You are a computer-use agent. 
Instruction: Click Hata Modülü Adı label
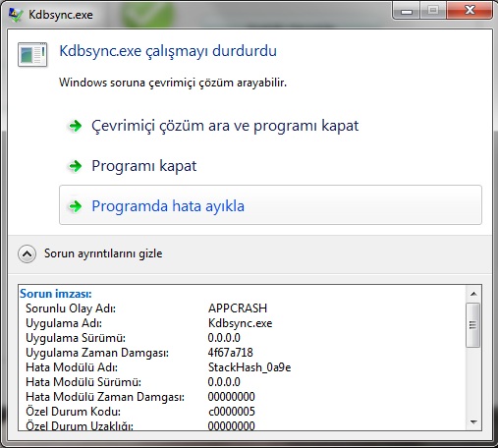72,367
